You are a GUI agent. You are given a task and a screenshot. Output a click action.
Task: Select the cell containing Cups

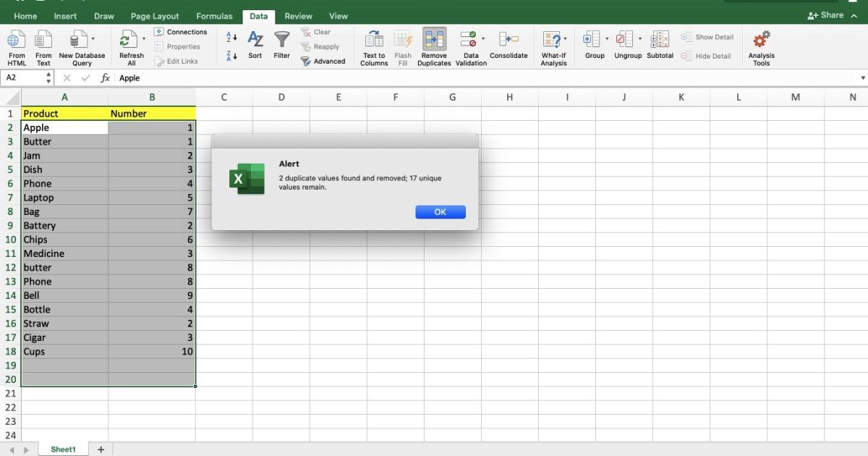point(64,352)
